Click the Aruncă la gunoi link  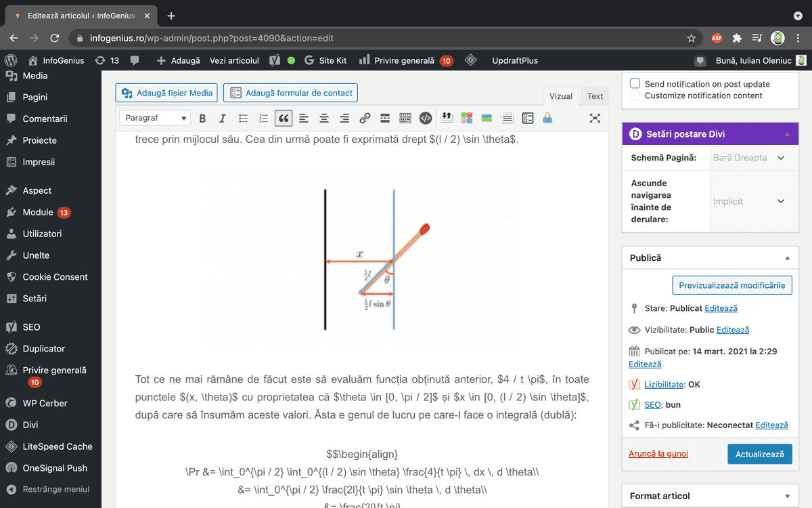(x=658, y=454)
